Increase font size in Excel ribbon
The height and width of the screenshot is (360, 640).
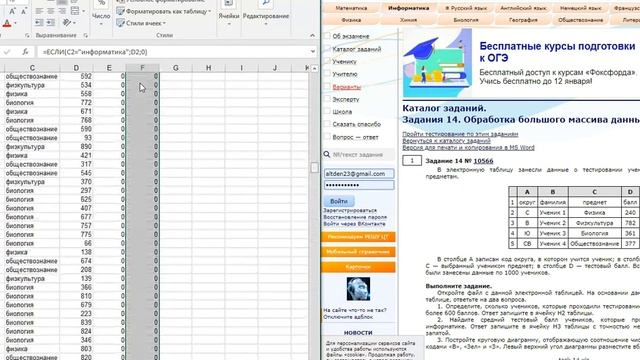12,11
